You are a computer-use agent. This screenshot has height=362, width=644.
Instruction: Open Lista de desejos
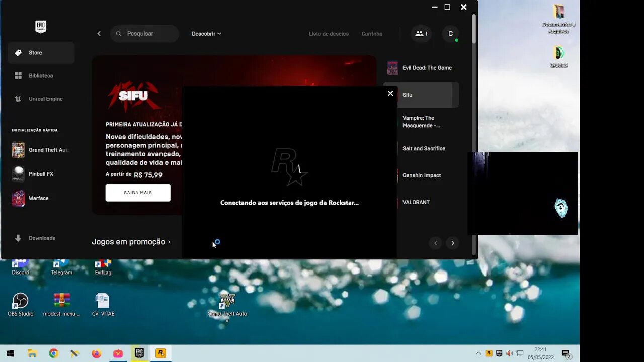pos(329,34)
